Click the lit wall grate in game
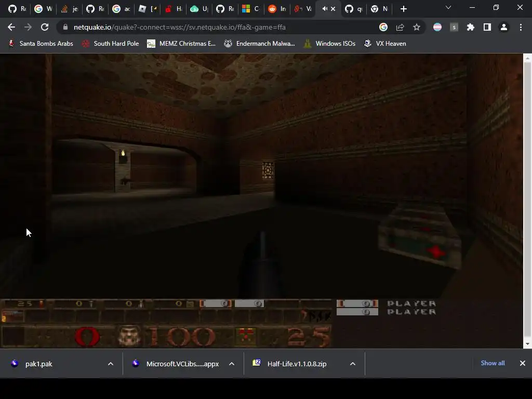Image resolution: width=532 pixels, height=399 pixels. [268, 170]
